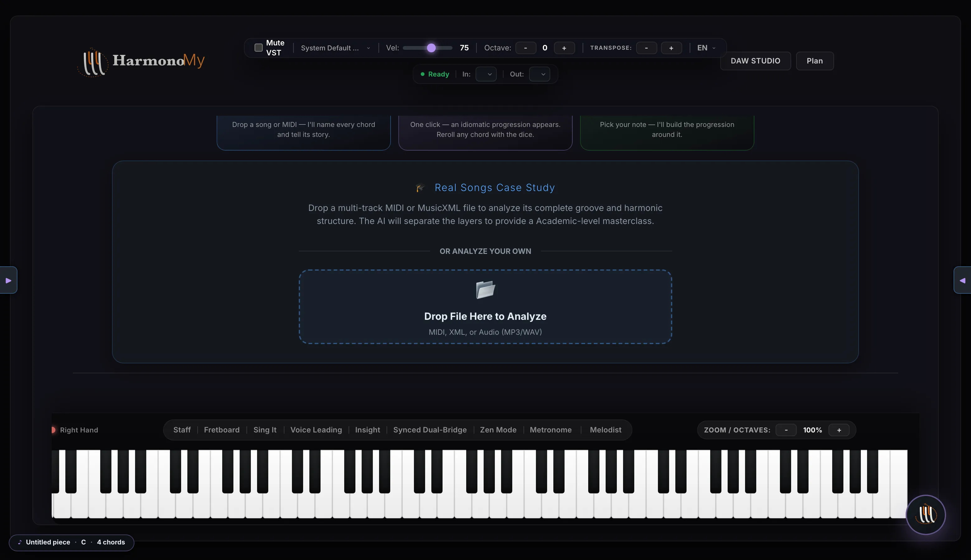Viewport: 971px width, 560px height.
Task: Toggle the Mute VST checkbox
Action: (259, 48)
